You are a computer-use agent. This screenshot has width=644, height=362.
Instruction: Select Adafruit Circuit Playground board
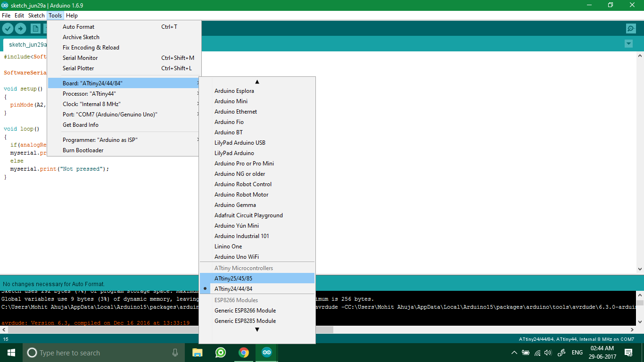[x=257, y=215]
